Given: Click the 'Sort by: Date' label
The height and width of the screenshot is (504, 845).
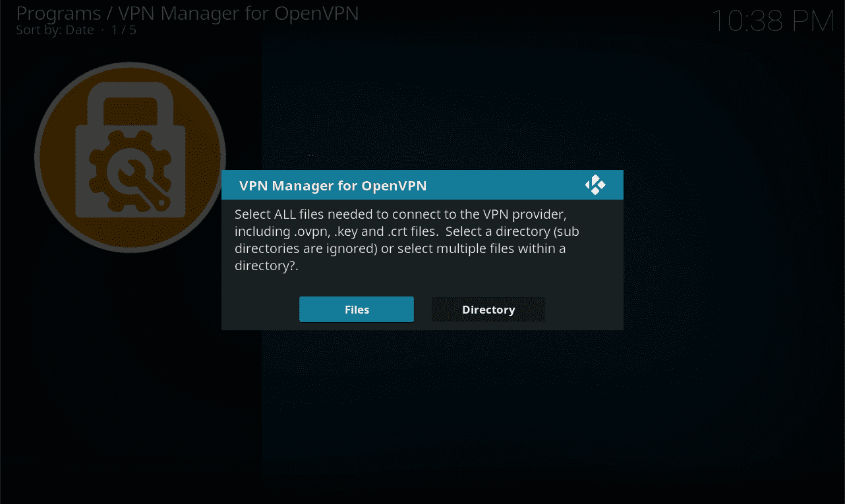Looking at the screenshot, I should [x=55, y=30].
